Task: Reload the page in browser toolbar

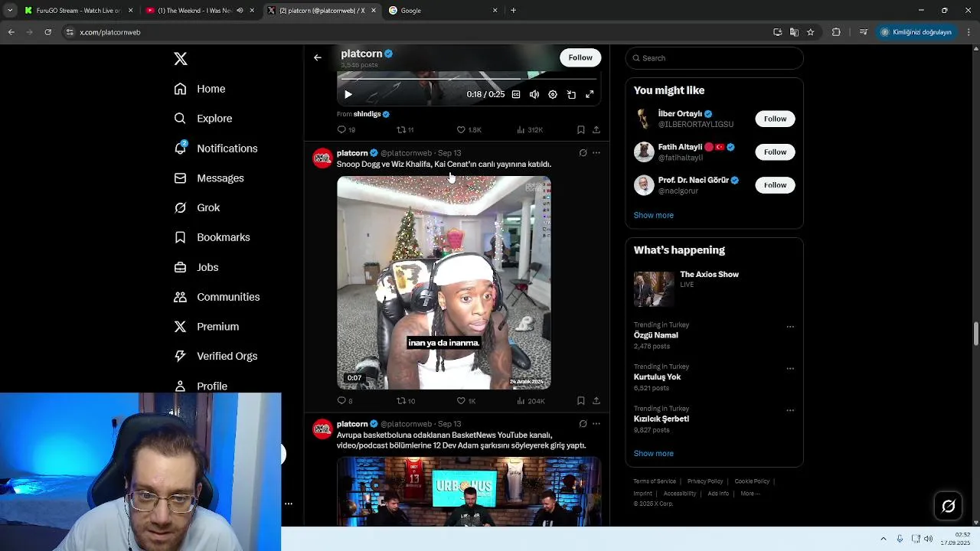Action: tap(47, 32)
